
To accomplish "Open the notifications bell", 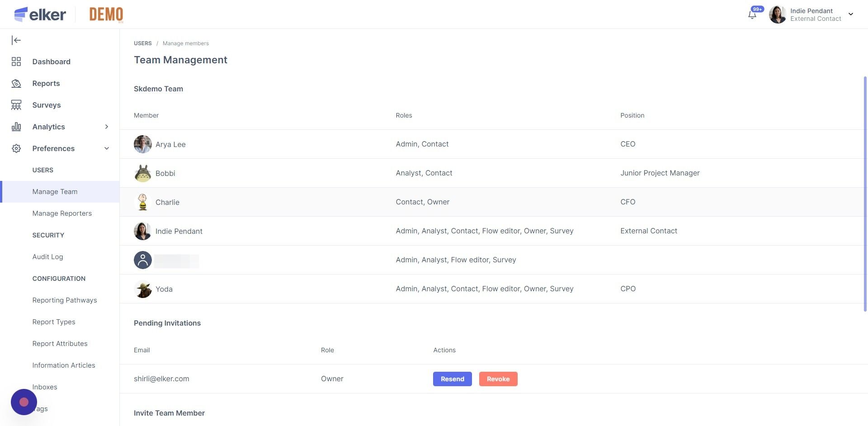I will click(x=752, y=14).
